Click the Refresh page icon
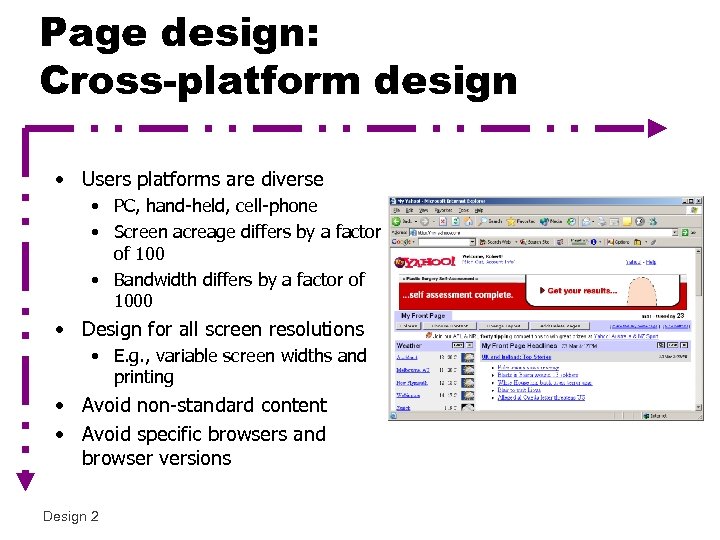The image size is (720, 540). pyautogui.click(x=456, y=221)
